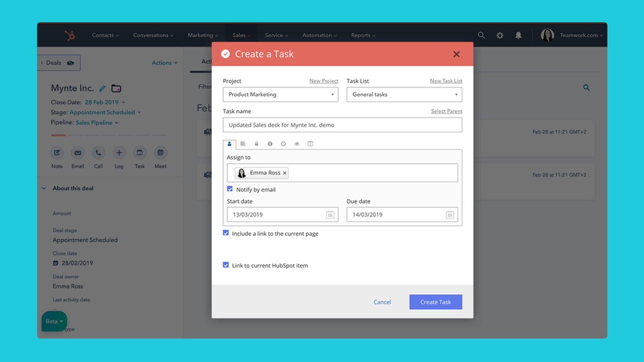644x362 pixels.
Task: Uncheck Notify by email
Action: click(x=230, y=189)
